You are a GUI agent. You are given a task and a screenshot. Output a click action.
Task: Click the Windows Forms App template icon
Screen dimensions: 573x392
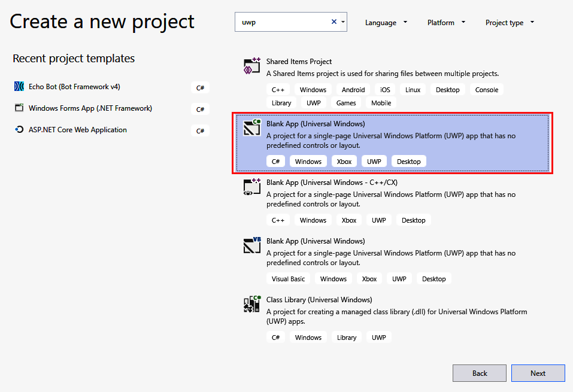pos(19,108)
